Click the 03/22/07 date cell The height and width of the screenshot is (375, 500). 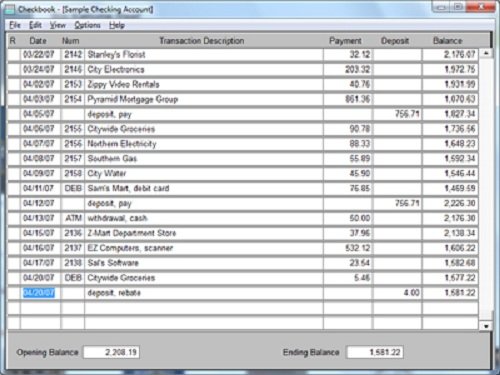[40, 54]
